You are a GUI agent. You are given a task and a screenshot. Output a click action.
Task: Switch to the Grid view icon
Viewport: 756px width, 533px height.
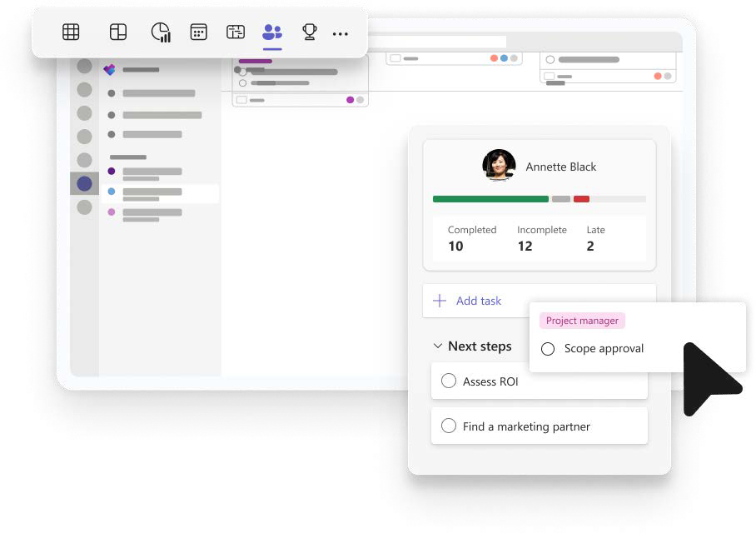click(72, 32)
